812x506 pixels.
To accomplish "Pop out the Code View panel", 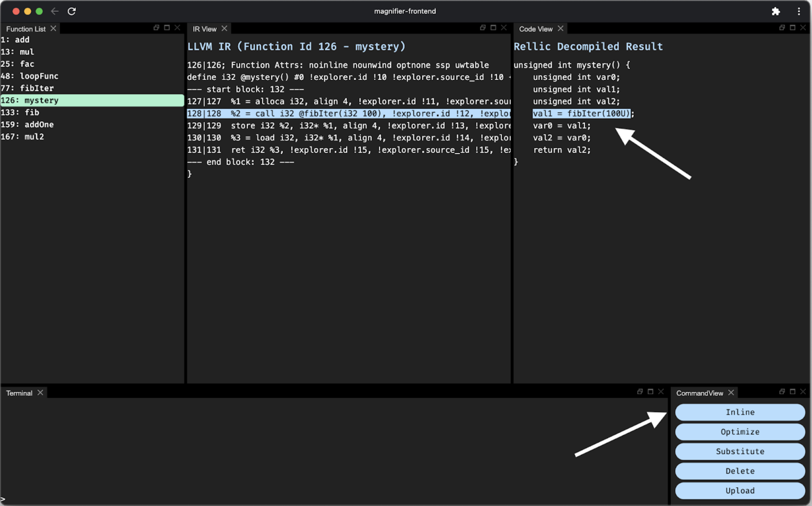I will pos(782,27).
